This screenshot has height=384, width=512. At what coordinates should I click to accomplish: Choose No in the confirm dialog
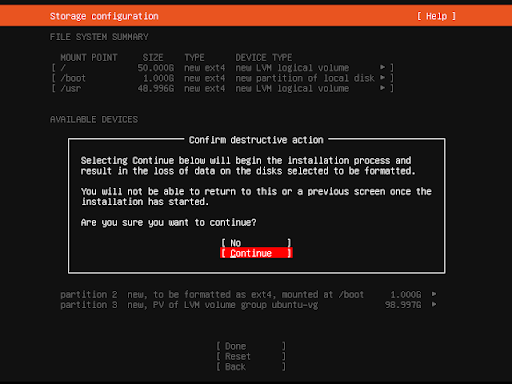tap(256, 243)
